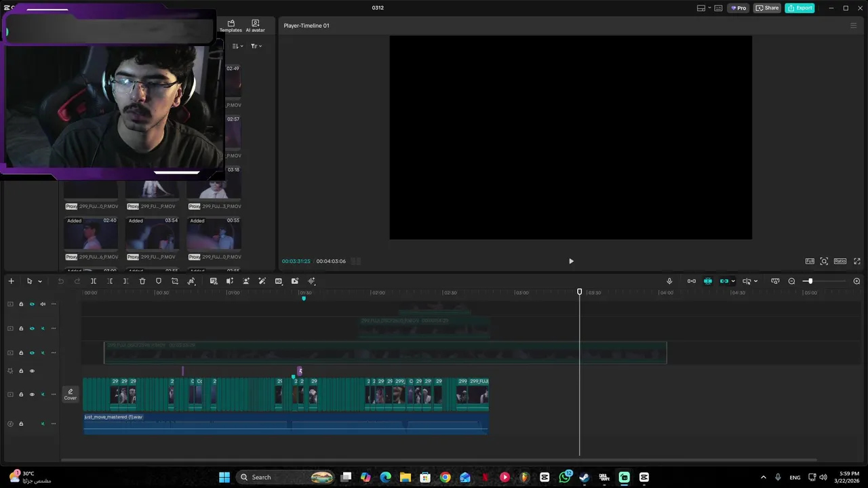This screenshot has height=488, width=868.
Task: Select the split clip tool
Action: 94,281
